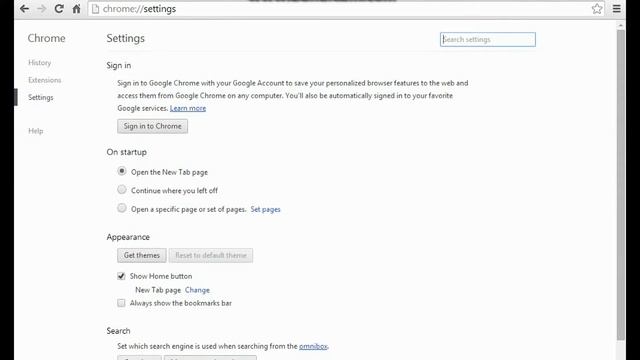The width and height of the screenshot is (640, 360).
Task: Select Settings in the sidebar
Action: (x=41, y=98)
